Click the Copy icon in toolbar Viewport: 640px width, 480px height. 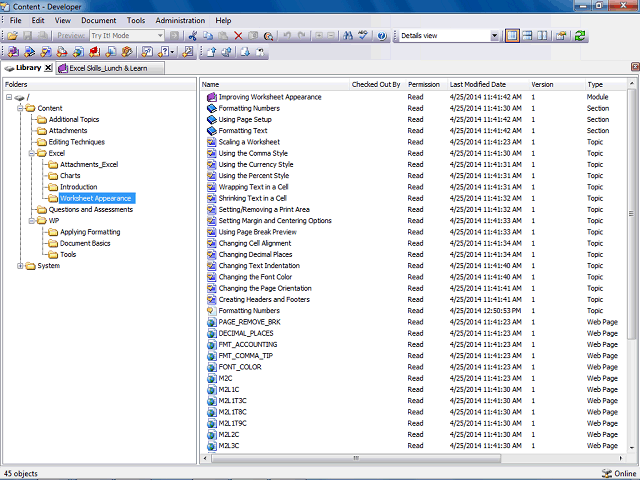coord(208,36)
